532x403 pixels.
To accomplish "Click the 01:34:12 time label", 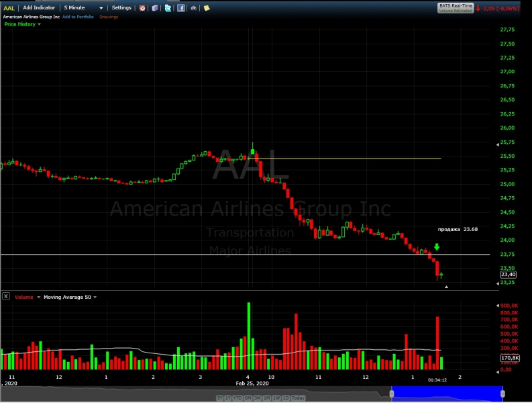I will 437,380.
